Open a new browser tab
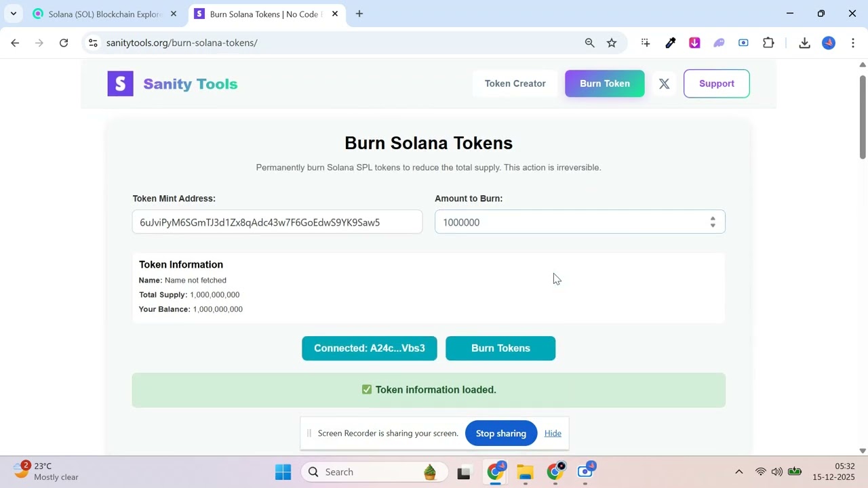 click(359, 14)
